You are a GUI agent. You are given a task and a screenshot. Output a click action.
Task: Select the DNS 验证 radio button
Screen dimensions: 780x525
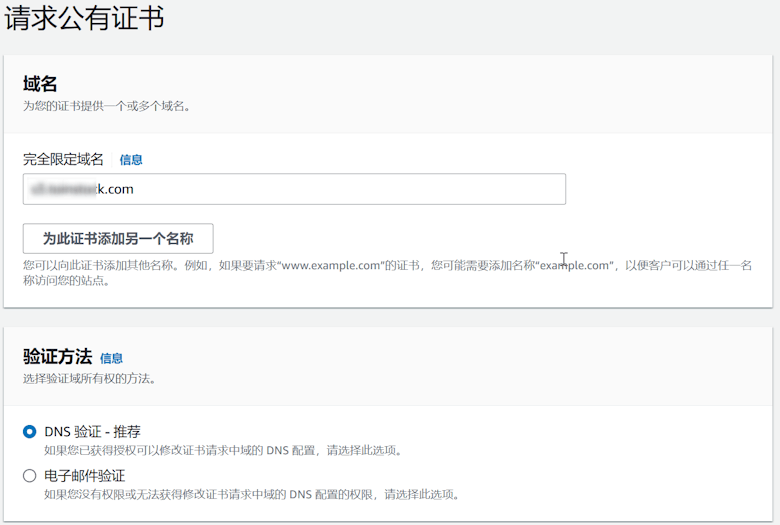29,432
